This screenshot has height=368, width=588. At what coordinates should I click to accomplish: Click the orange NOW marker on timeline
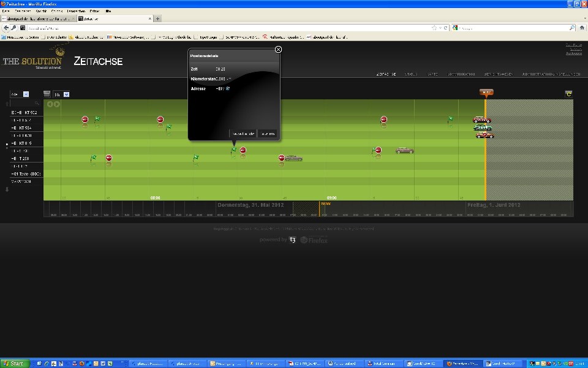[486, 93]
